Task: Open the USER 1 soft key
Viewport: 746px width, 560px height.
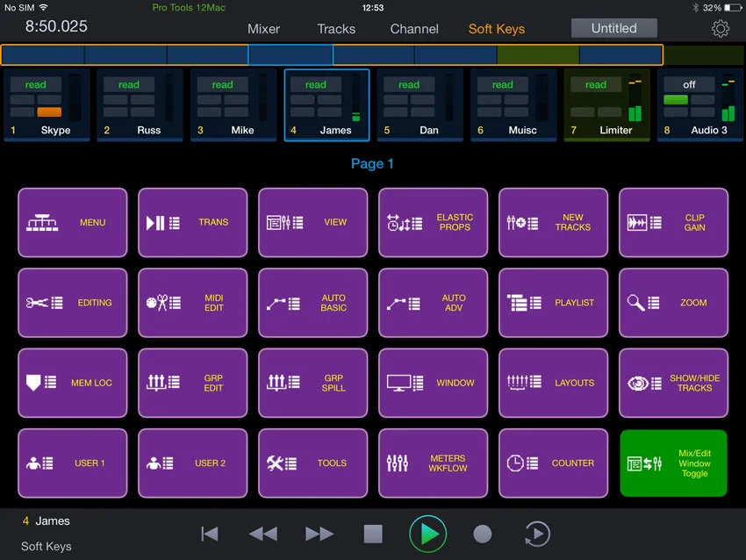Action: (x=72, y=463)
